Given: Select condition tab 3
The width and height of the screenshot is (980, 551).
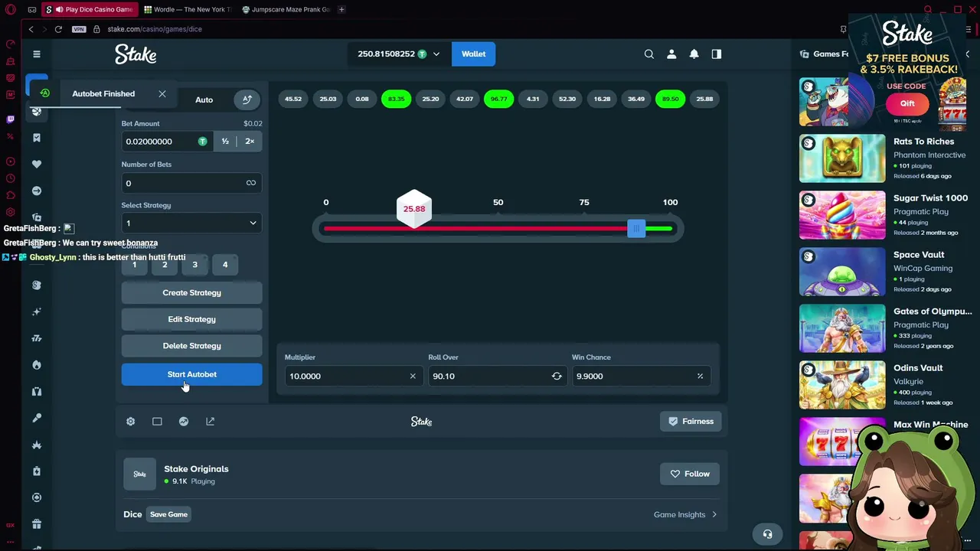Looking at the screenshot, I should [194, 265].
